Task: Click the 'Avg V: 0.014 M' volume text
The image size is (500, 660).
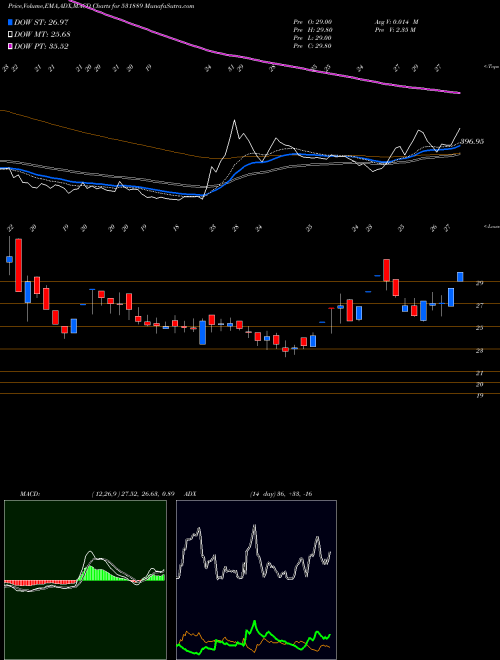Action: (396, 22)
